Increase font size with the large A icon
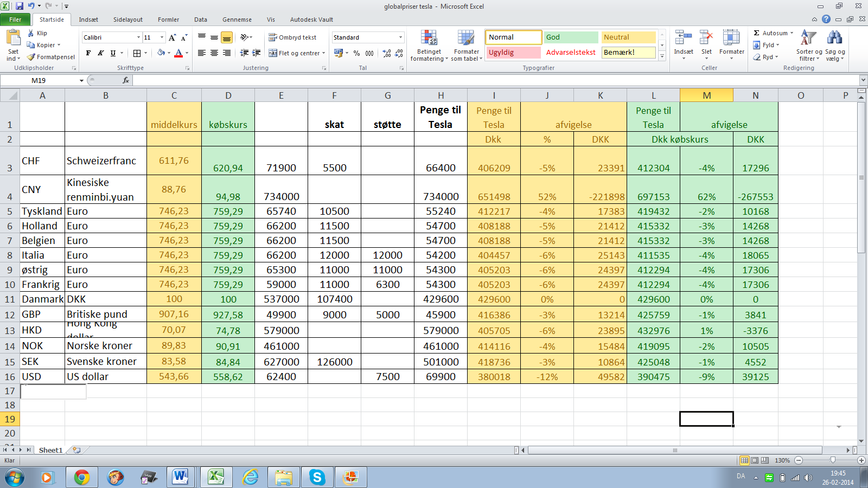 (173, 37)
